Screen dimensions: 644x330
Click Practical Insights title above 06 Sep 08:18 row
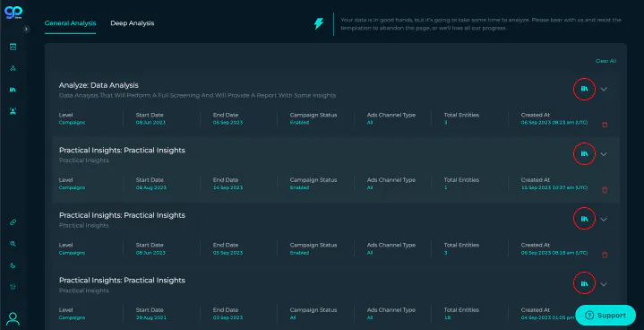[122, 215]
